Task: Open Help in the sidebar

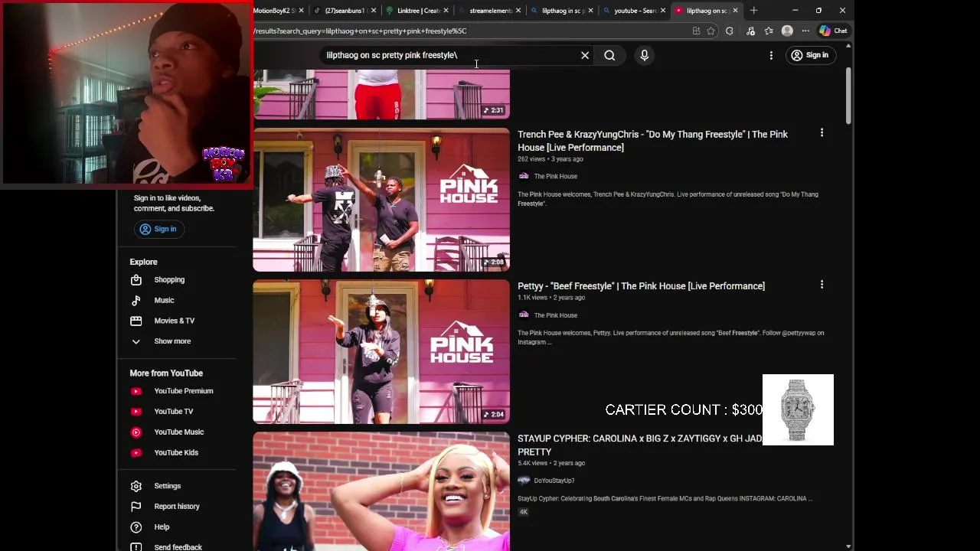Action: 162,527
